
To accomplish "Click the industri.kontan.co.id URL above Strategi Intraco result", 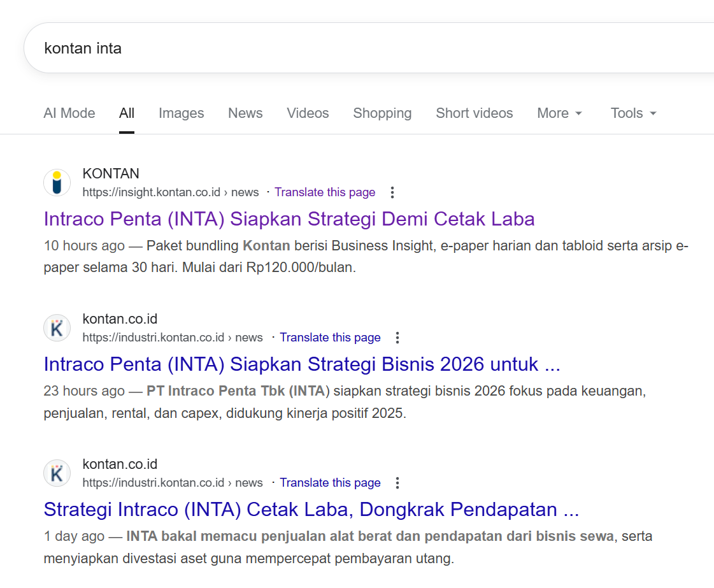I will (173, 483).
